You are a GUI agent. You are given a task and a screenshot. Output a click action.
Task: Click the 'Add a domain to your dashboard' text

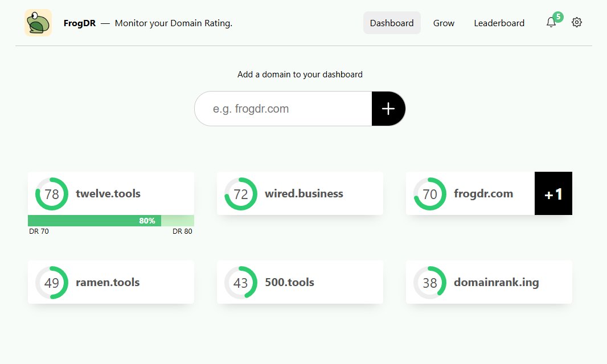(300, 75)
